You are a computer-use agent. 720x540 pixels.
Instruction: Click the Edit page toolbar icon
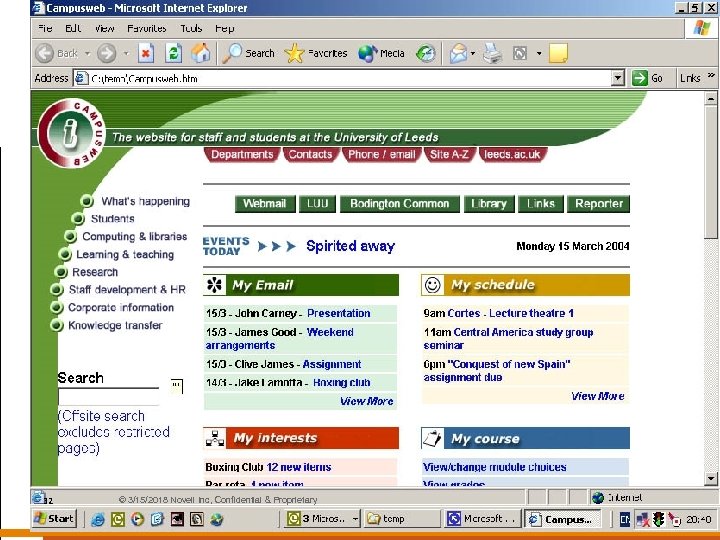(520, 53)
